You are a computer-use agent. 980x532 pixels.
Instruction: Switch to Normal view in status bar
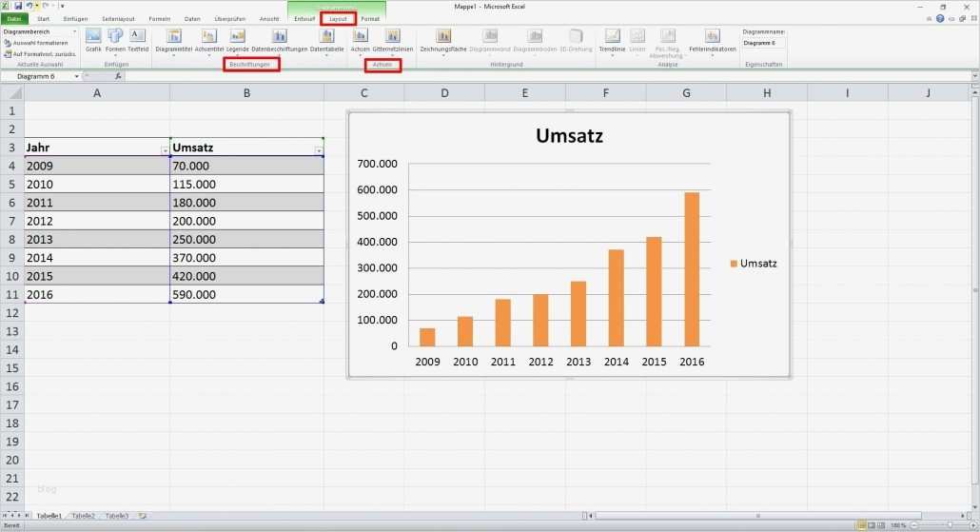point(862,525)
